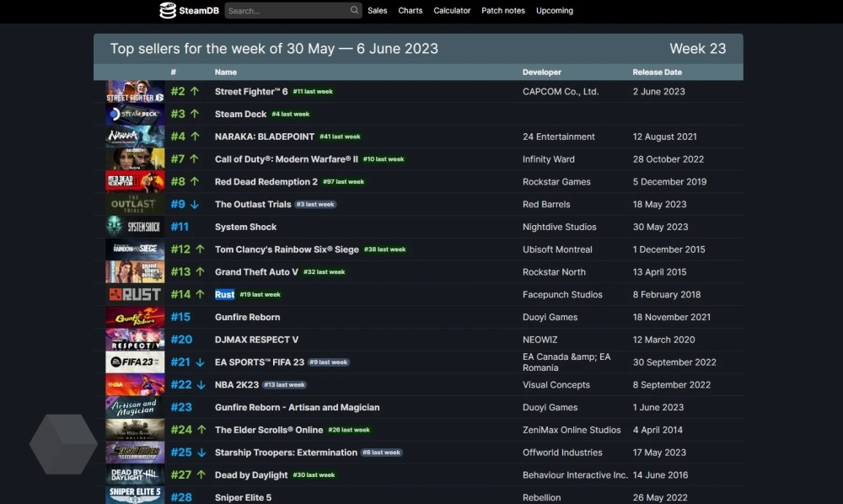Focus the SteamDB search field
843x504 pixels.
click(x=287, y=11)
